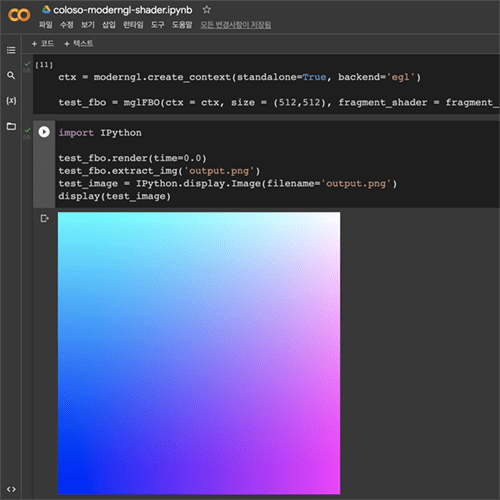Click the notebook title coloso-moderngl-shader.ipynb
Image resolution: width=500 pixels, height=500 pixels.
tap(123, 10)
